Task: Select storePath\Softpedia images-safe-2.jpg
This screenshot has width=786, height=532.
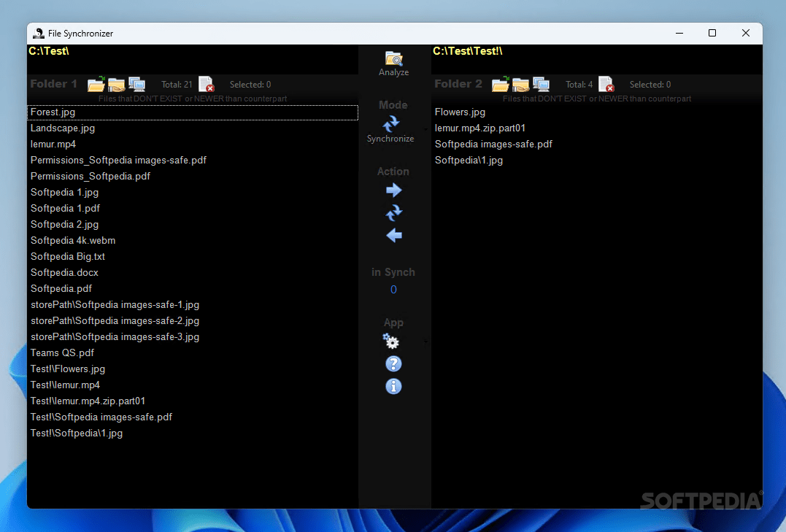Action: [193, 321]
